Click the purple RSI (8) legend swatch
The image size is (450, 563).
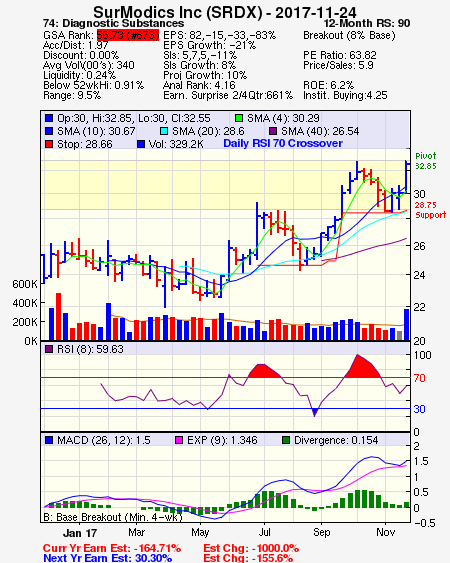[x=49, y=349]
